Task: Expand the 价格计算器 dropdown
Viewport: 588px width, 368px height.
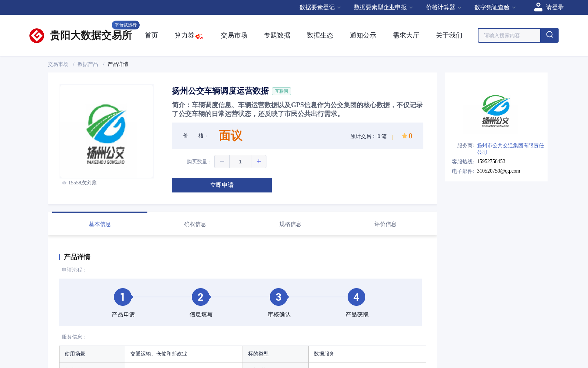Action: click(x=444, y=7)
